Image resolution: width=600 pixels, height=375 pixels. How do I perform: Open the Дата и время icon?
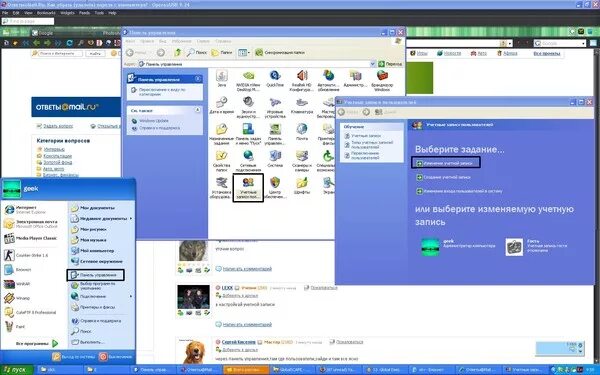click(222, 105)
